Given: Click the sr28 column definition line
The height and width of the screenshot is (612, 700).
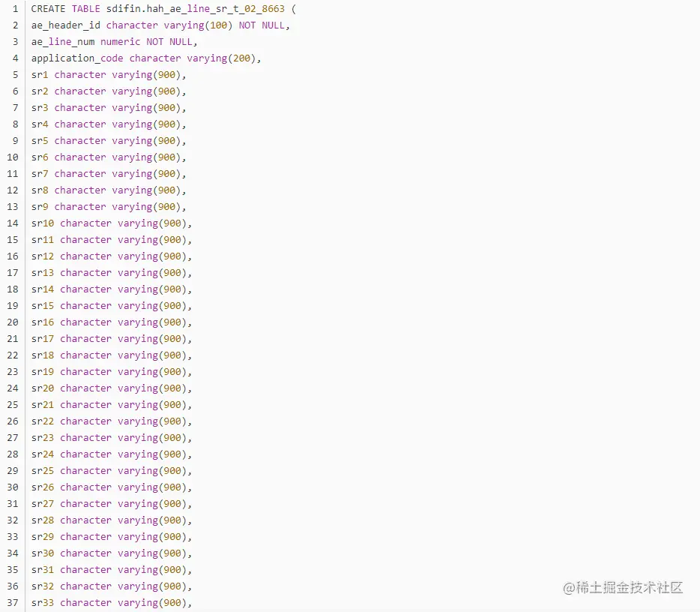Looking at the screenshot, I should tap(112, 521).
